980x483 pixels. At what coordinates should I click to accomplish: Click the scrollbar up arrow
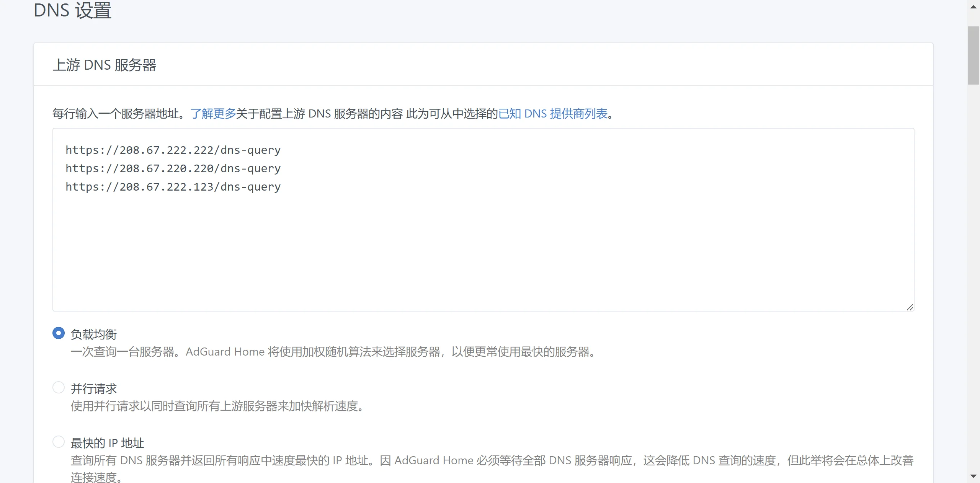973,7
